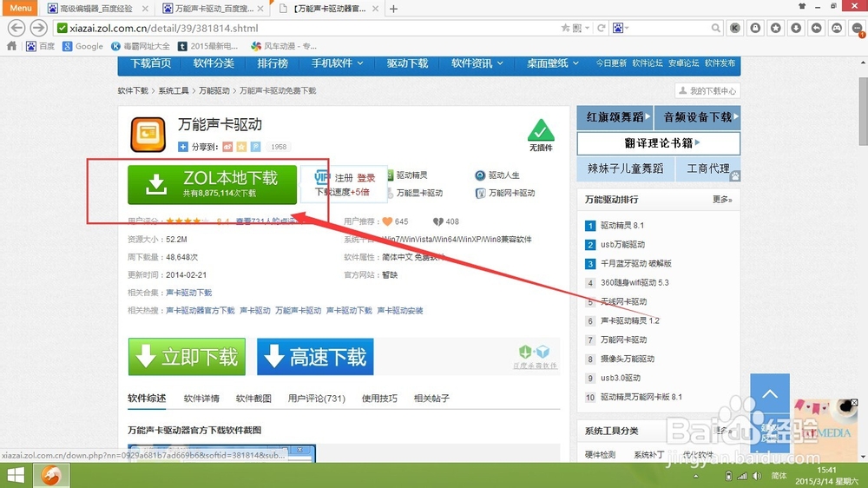Go back with the browser back arrow

click(x=16, y=28)
